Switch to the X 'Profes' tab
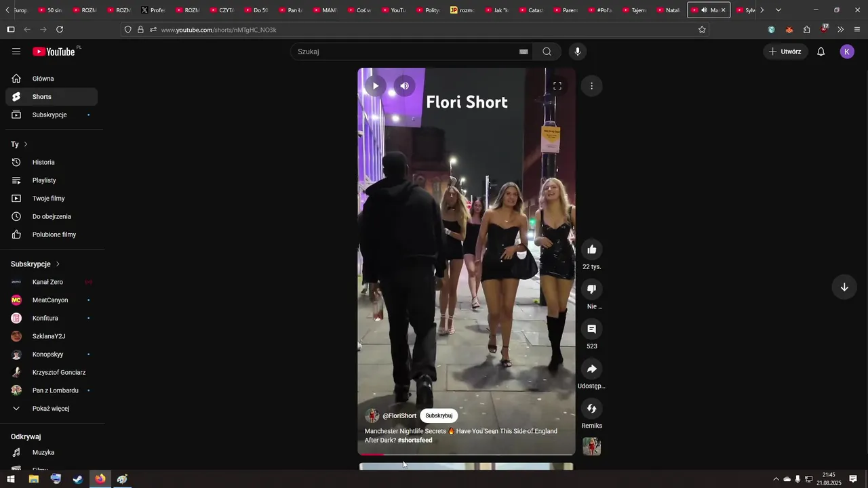This screenshot has width=868, height=488. [153, 10]
